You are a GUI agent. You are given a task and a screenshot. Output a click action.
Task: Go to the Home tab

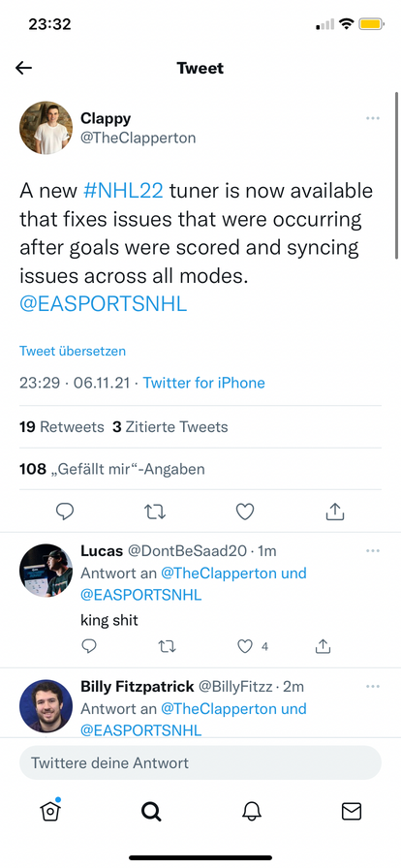[49, 811]
